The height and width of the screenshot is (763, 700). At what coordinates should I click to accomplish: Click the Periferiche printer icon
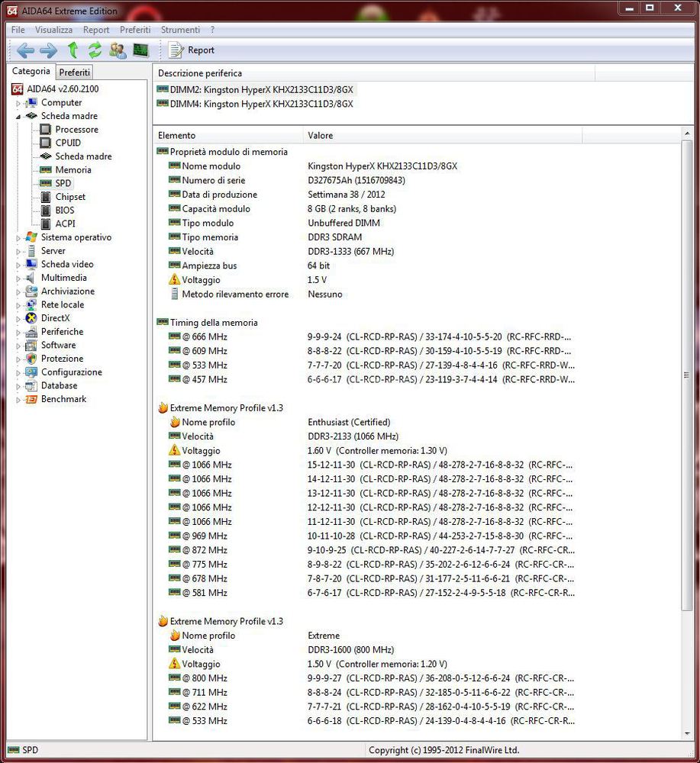[x=31, y=331]
